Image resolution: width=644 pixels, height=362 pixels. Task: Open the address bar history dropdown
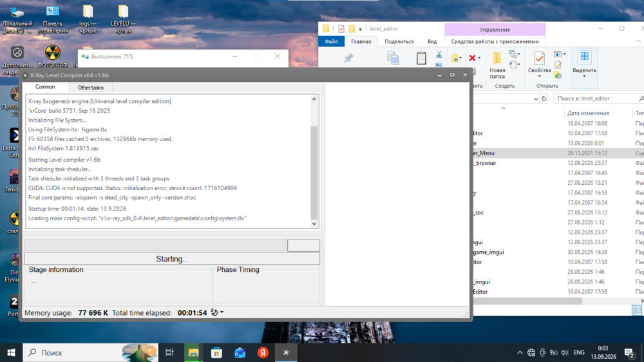click(536, 99)
